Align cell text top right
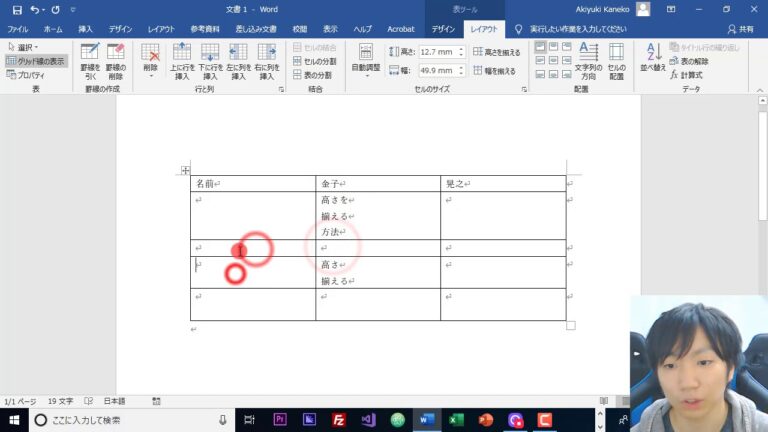 click(567, 47)
